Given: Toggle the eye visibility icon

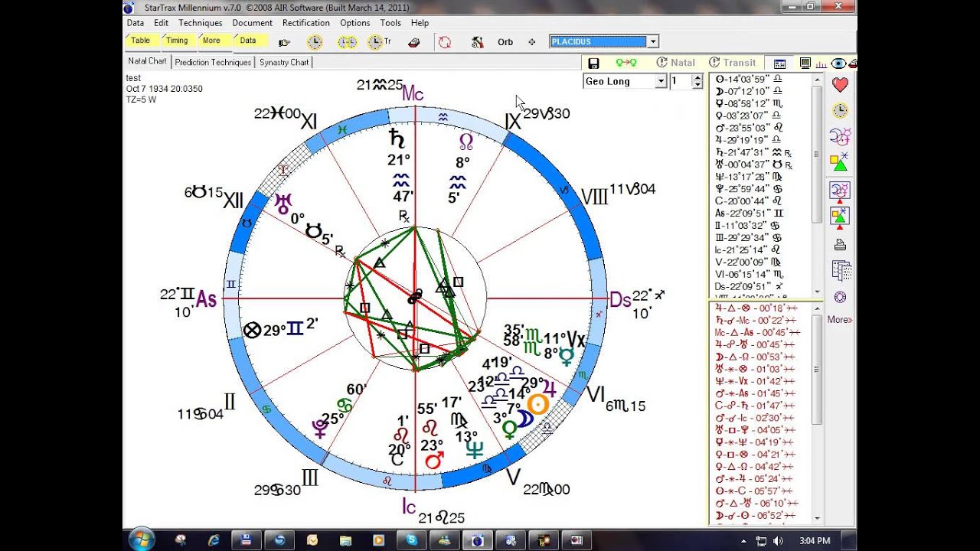Looking at the screenshot, I should tap(838, 64).
